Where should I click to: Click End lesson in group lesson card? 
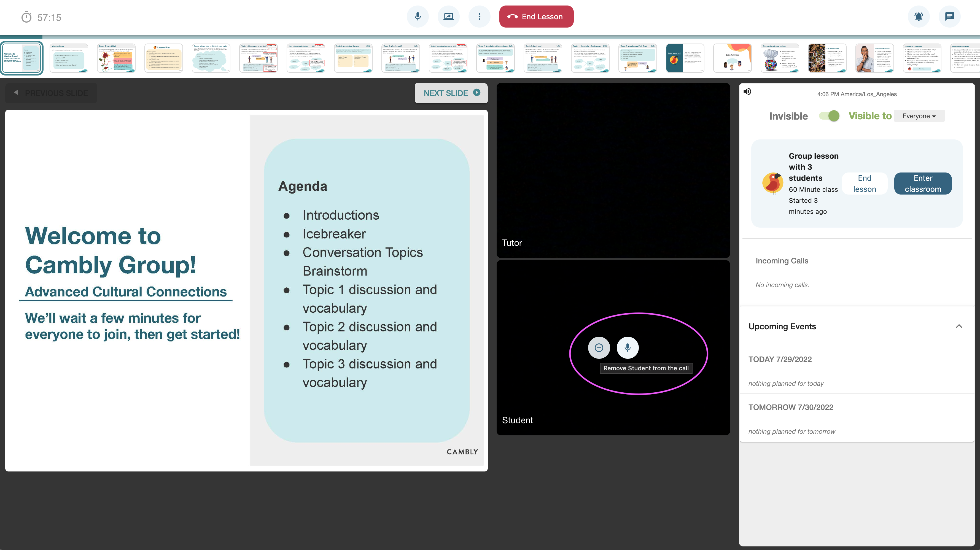point(864,183)
